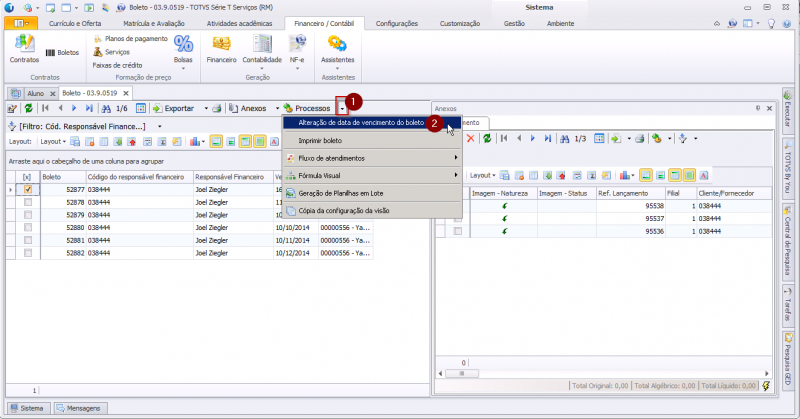The height and width of the screenshot is (419, 800).
Task: Click the red delete X in Anexos toolbar
Action: (470, 138)
